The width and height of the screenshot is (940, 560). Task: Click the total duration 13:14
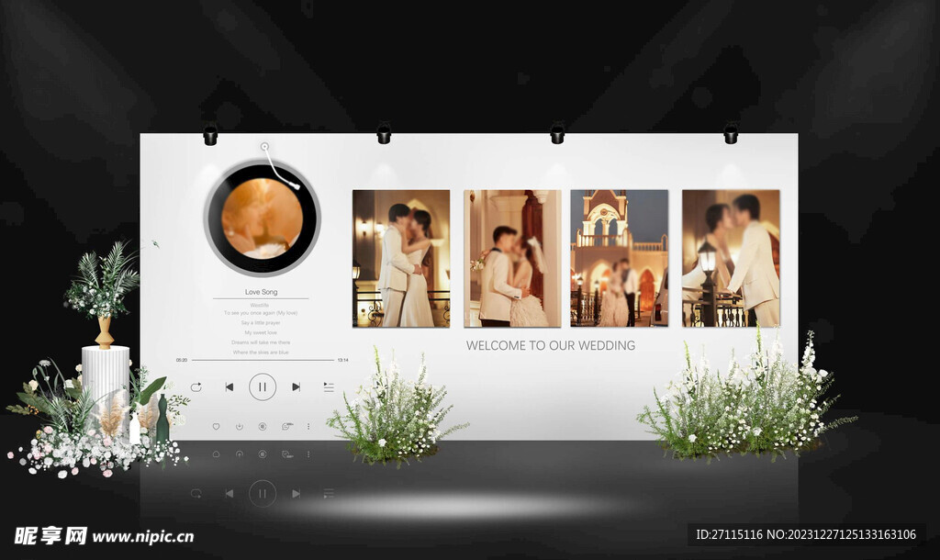coord(343,360)
